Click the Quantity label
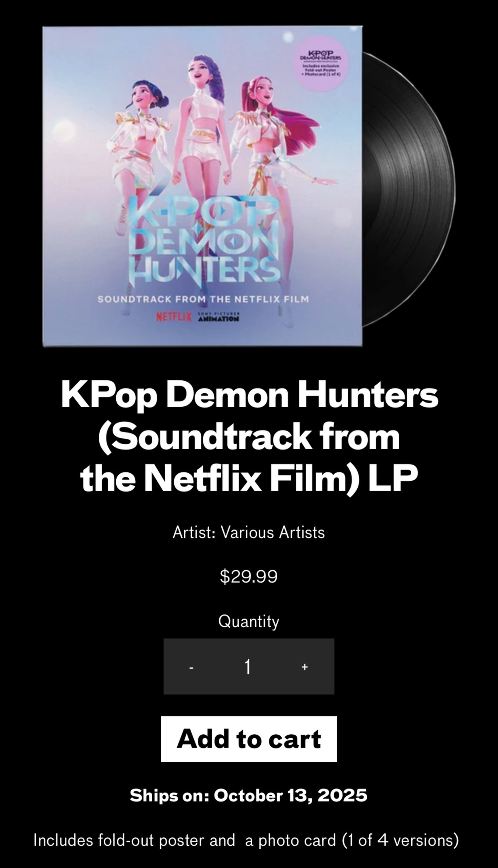 coord(249,621)
